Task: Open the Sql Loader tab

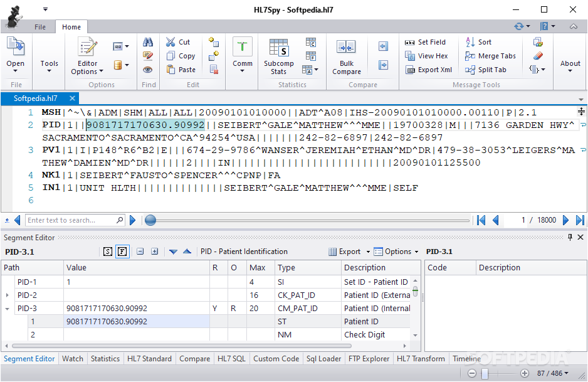Action: click(x=323, y=359)
